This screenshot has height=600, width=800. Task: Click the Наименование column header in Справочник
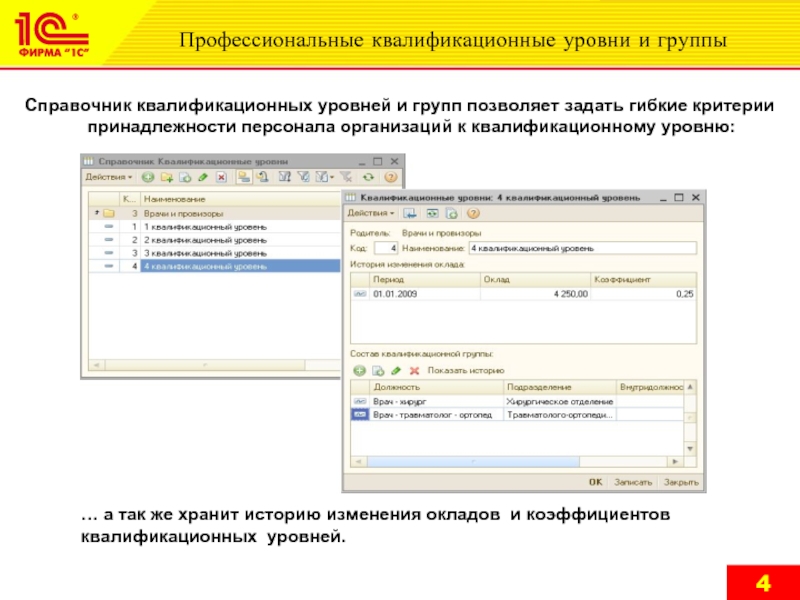(x=241, y=199)
